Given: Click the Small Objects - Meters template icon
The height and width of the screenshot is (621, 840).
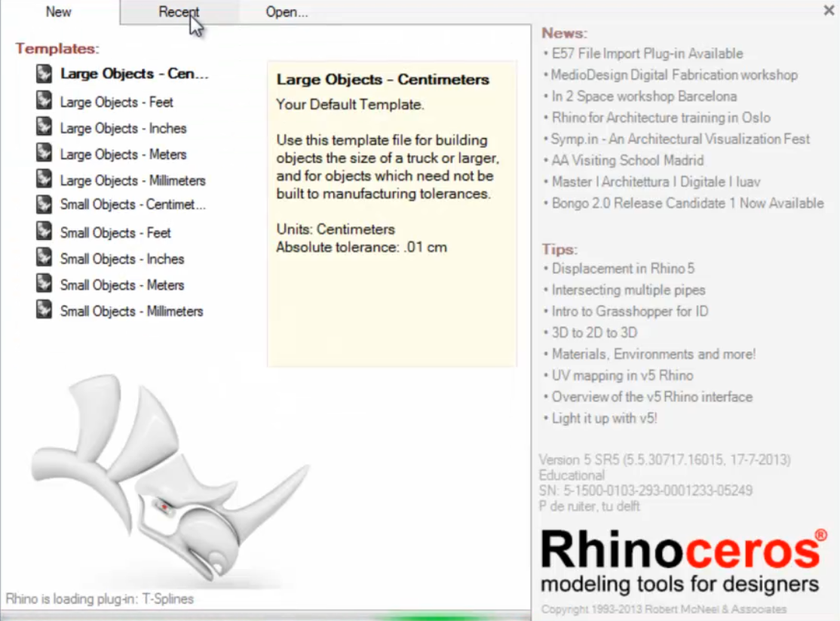Looking at the screenshot, I should [x=44, y=284].
